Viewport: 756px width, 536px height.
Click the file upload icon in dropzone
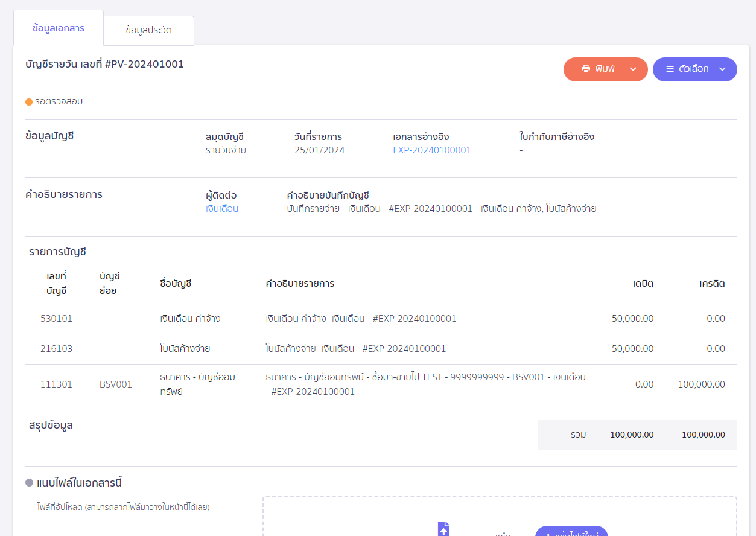coord(443,529)
